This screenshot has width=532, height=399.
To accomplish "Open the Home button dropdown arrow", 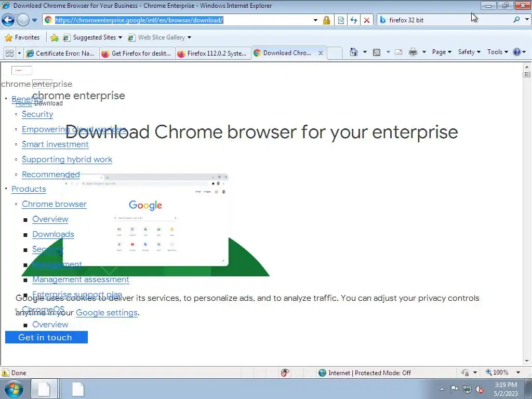I will [x=365, y=52].
